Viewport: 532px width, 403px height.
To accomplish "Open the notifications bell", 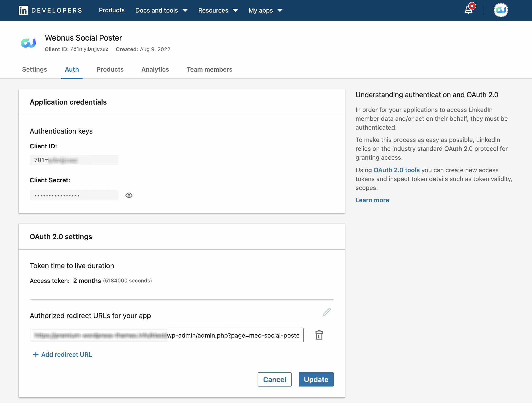I will [x=468, y=10].
